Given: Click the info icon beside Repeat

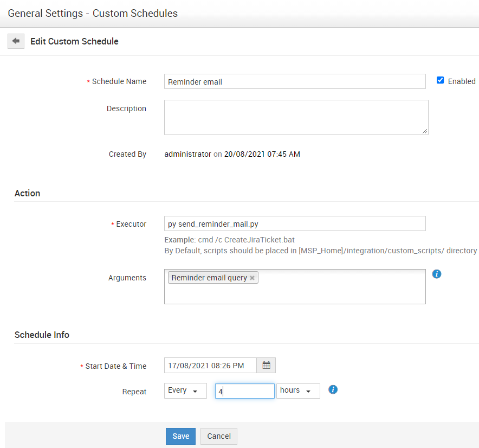Looking at the screenshot, I should tap(333, 389).
